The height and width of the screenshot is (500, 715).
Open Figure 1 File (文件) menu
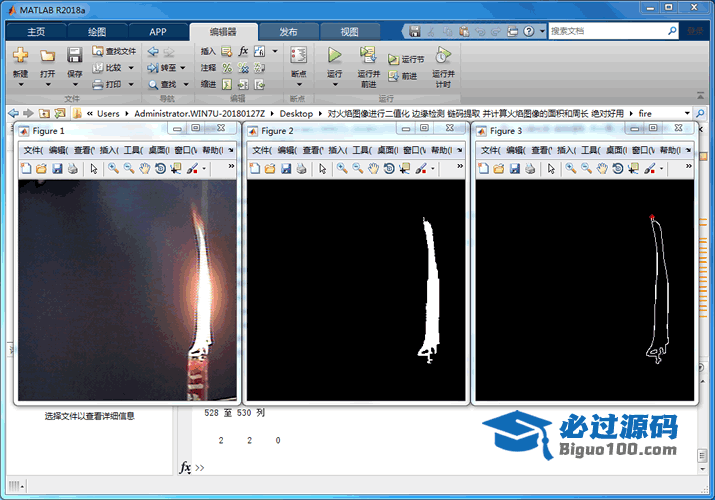[x=32, y=150]
